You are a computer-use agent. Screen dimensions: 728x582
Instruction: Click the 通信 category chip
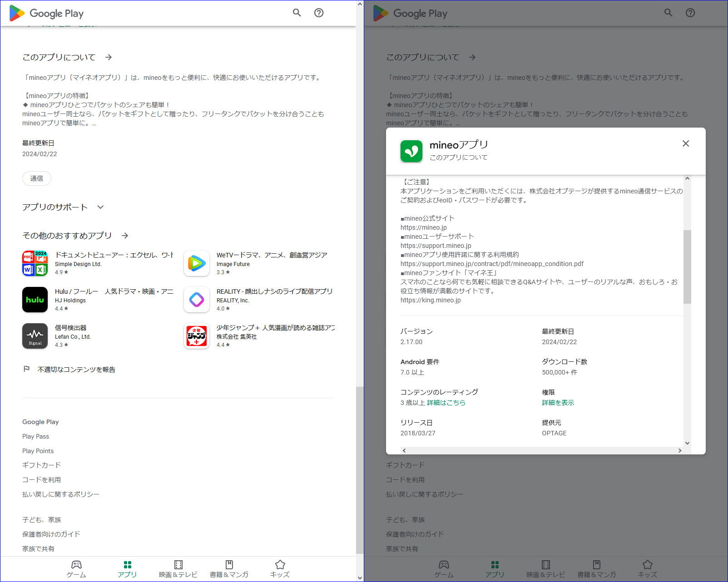(x=37, y=178)
